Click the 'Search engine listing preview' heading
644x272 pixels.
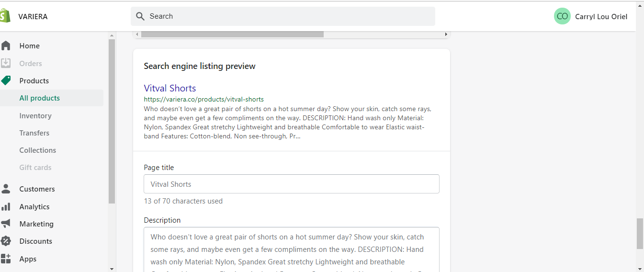[x=200, y=66]
